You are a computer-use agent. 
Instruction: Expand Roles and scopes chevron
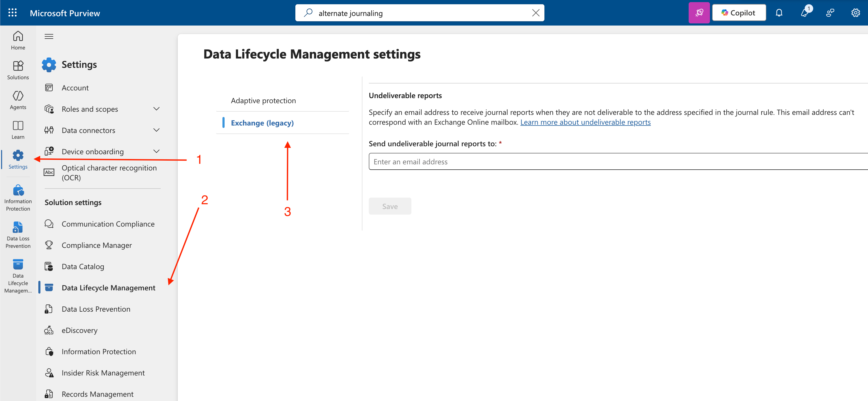pos(156,109)
